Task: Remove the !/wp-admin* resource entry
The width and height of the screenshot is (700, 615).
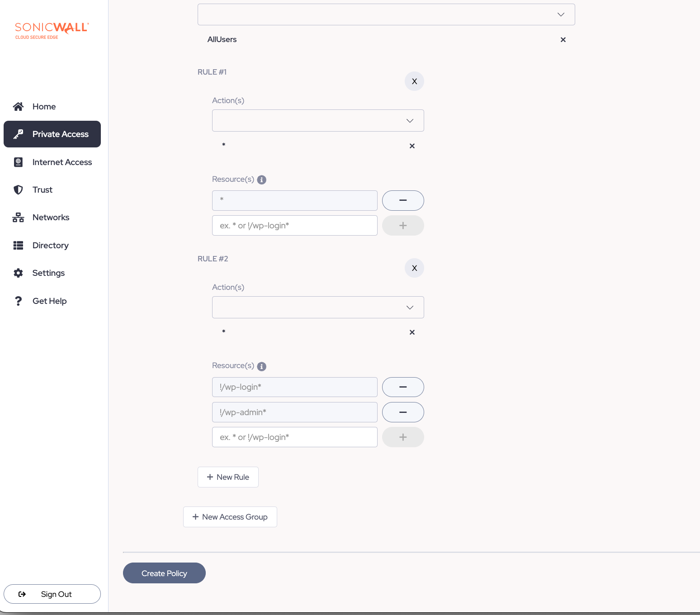Action: click(x=403, y=412)
